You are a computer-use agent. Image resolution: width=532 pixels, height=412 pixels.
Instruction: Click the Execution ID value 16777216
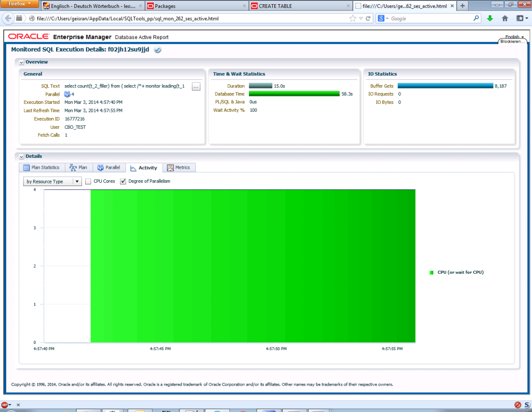pyautogui.click(x=75, y=119)
